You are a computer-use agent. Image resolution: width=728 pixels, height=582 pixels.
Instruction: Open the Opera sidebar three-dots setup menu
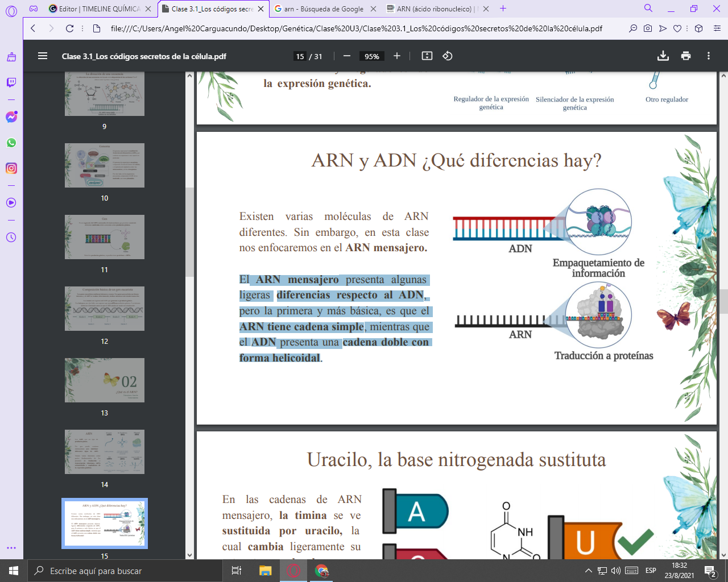coord(11,548)
